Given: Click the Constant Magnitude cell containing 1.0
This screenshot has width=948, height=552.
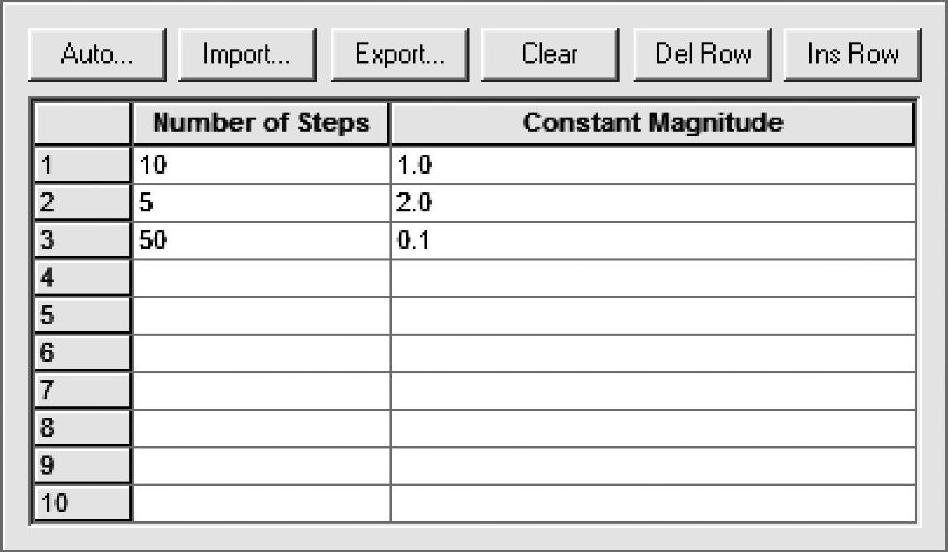Looking at the screenshot, I should pos(653,166).
